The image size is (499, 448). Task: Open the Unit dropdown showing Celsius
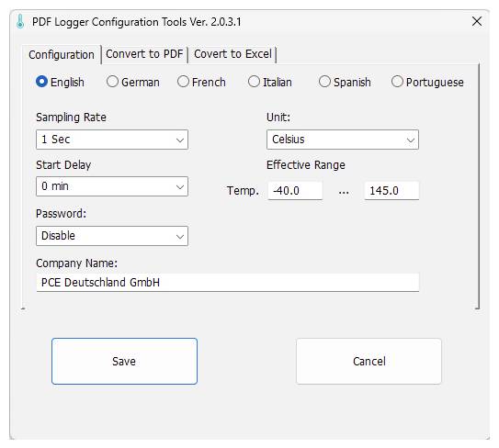point(343,140)
